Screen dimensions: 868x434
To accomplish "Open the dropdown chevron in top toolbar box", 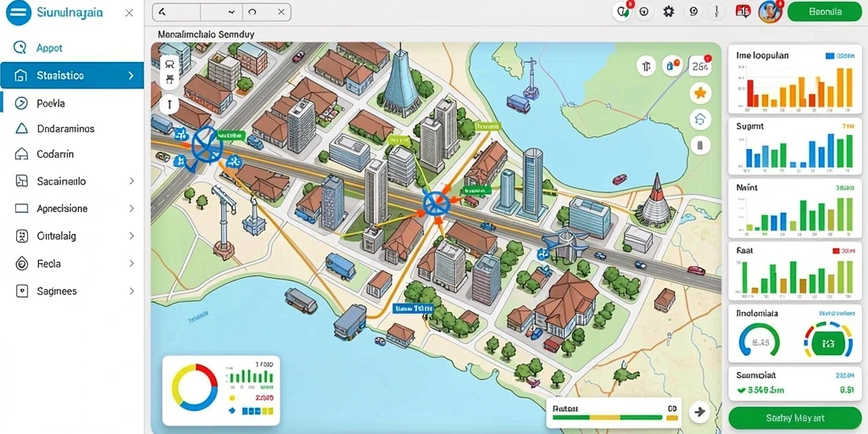I will 232,11.
